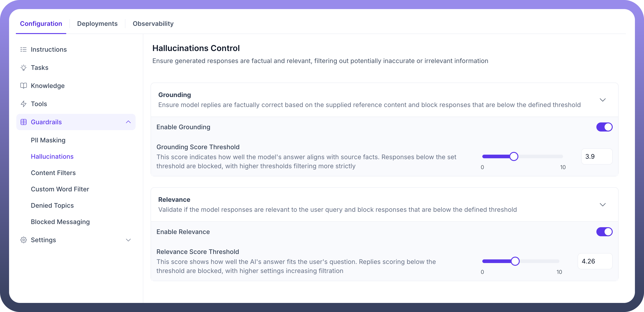Click the Settings gear icon

[24, 240]
